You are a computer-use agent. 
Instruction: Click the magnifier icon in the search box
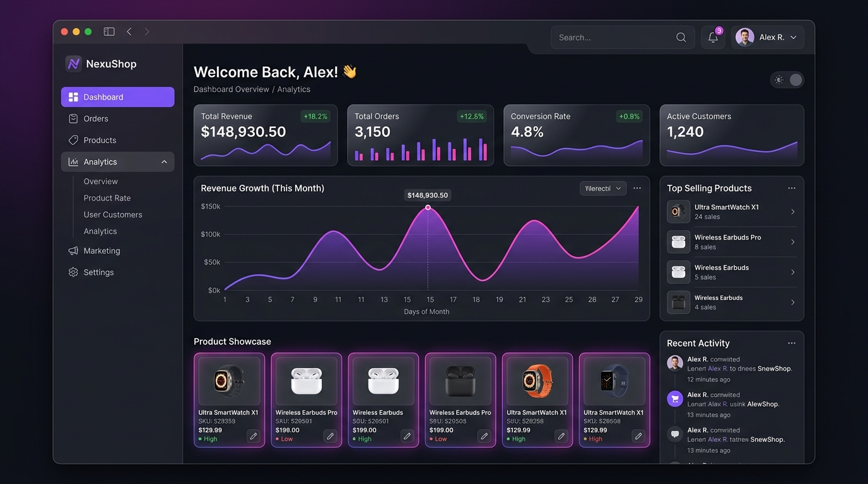(681, 37)
